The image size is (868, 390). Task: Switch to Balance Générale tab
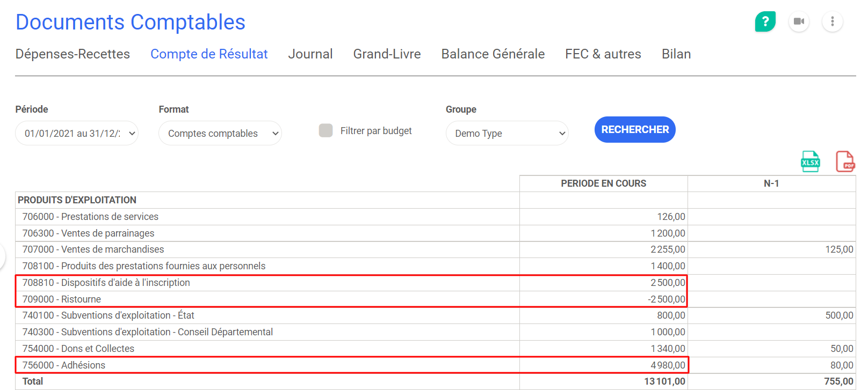493,54
